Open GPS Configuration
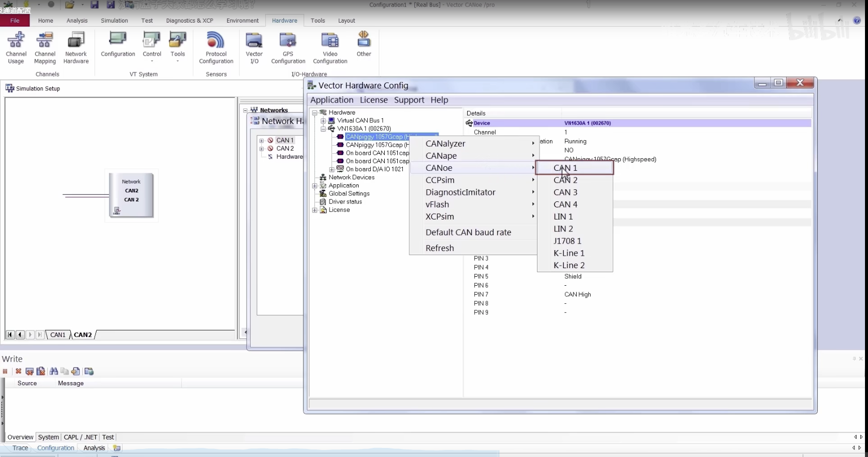 288,48
